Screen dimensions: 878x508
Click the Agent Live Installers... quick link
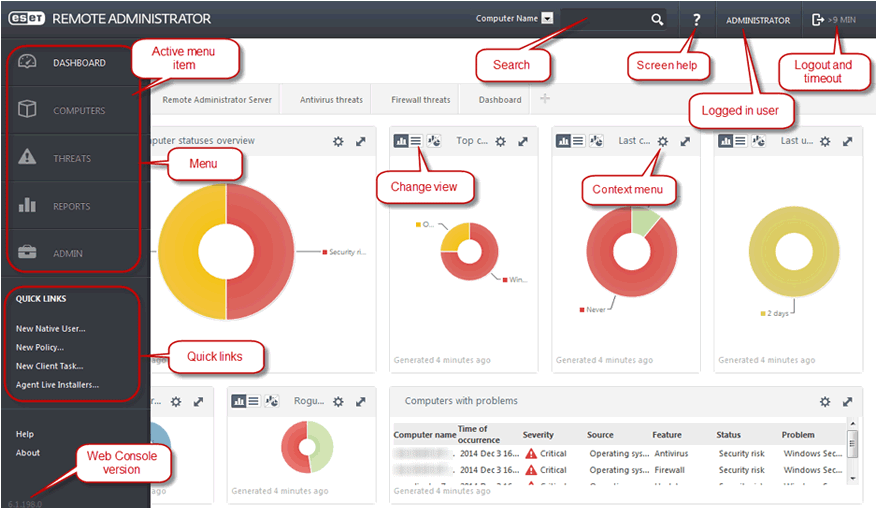(57, 385)
